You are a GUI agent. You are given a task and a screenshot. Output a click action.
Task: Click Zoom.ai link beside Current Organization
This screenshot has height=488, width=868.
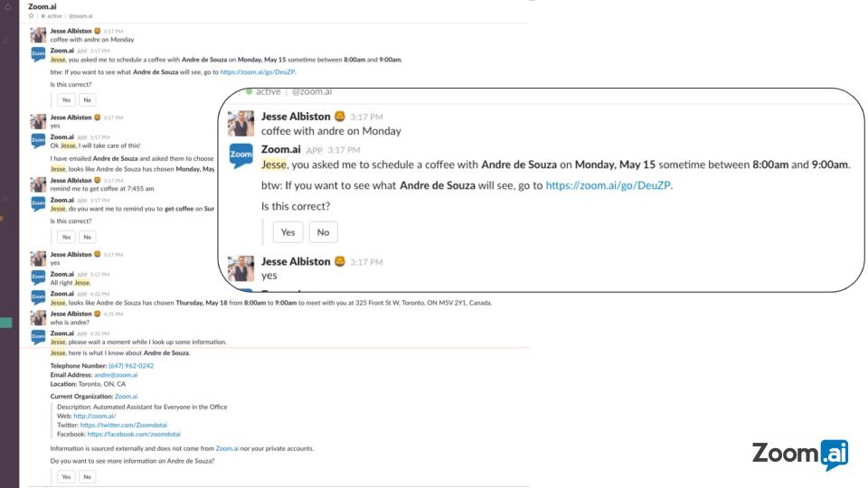click(126, 396)
